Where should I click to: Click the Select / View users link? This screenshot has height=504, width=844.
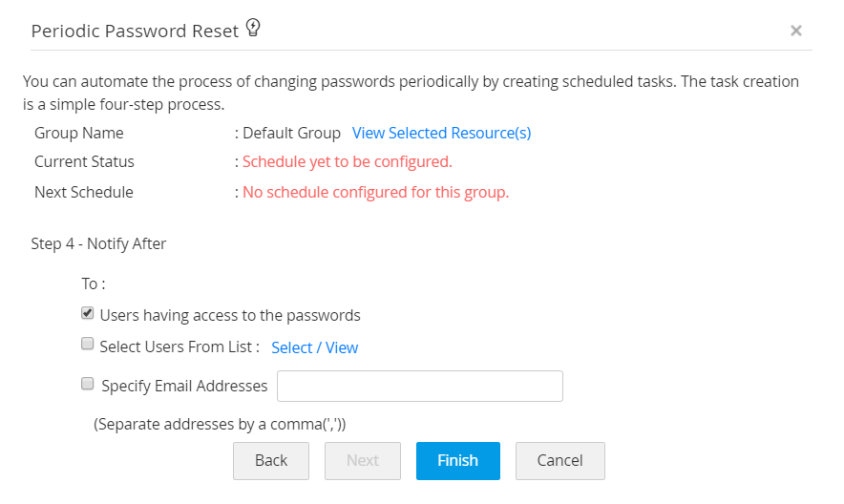click(x=314, y=347)
